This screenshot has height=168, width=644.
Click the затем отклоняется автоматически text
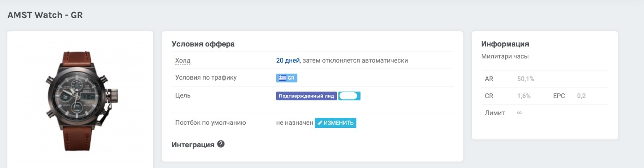tap(355, 60)
